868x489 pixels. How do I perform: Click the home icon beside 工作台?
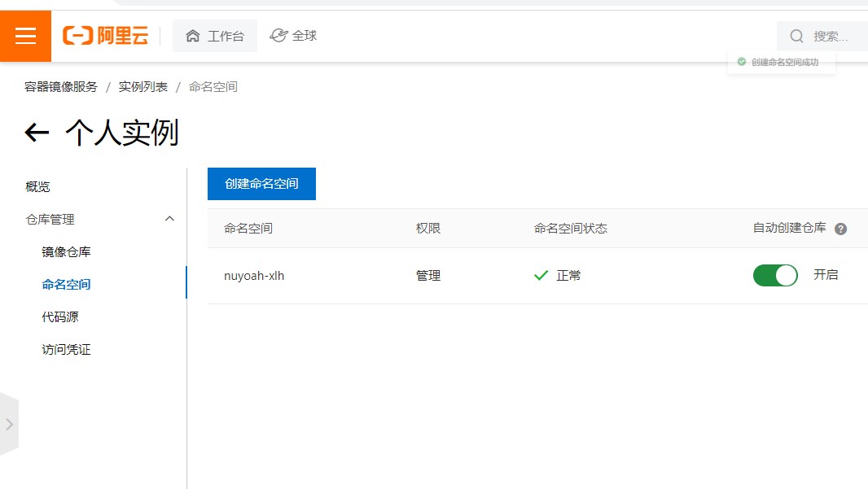click(x=193, y=36)
